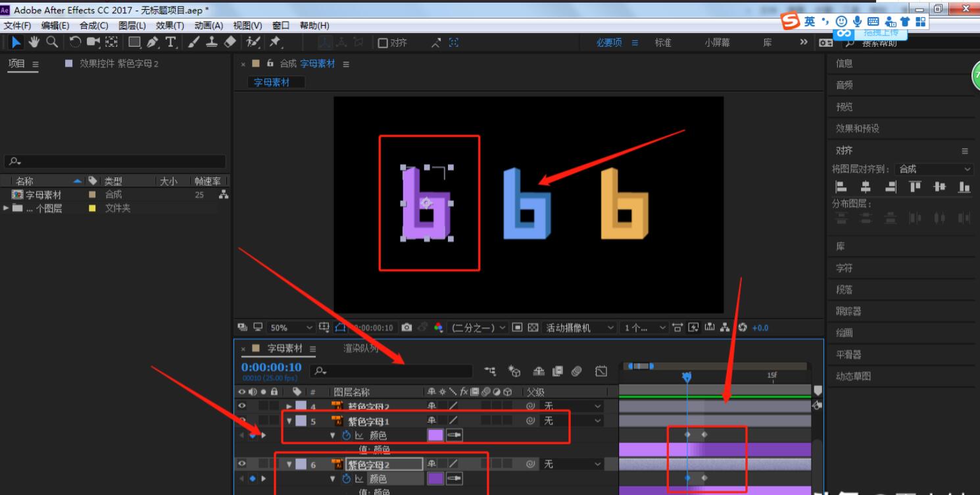
Task: Open the 效果和预设 panel
Action: pyautogui.click(x=858, y=128)
